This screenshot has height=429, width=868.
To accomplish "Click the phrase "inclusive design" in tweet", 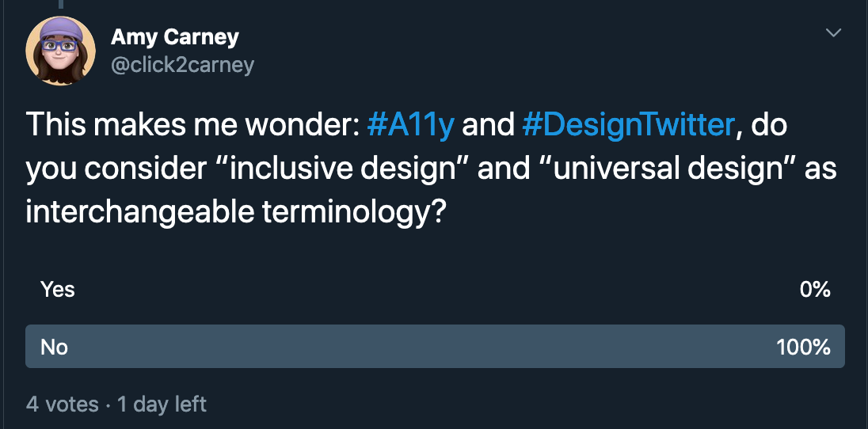I will 341,169.
